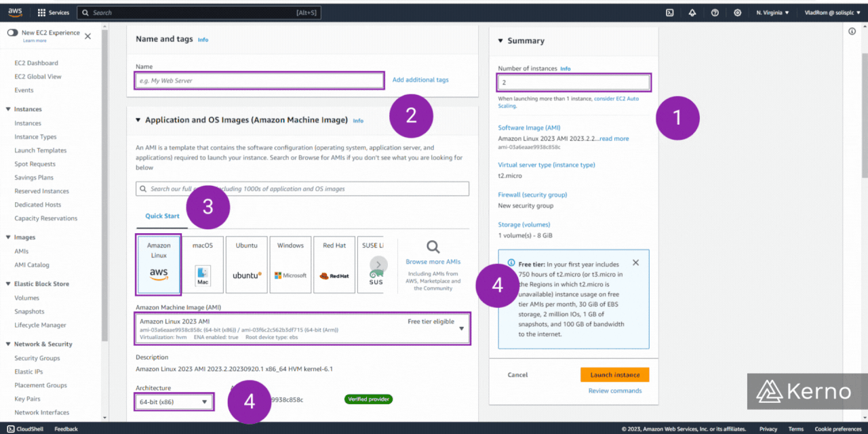
Task: Click the top Search bar
Action: (x=199, y=13)
